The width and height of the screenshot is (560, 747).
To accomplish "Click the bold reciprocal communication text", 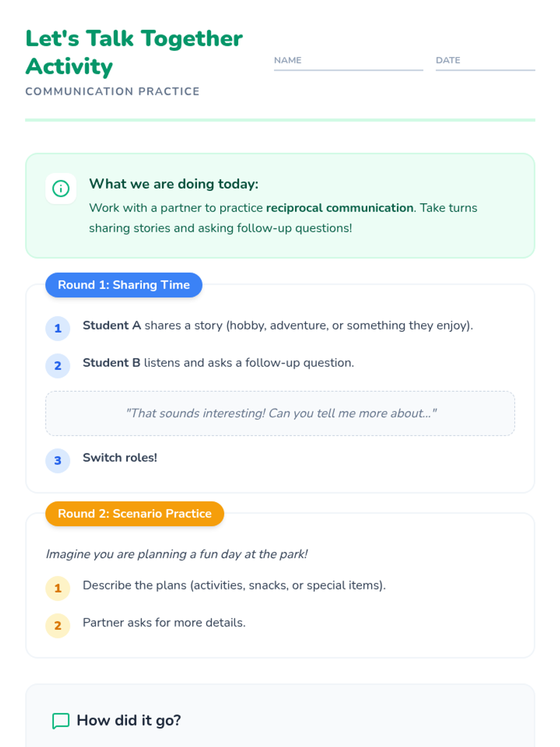I will (339, 208).
